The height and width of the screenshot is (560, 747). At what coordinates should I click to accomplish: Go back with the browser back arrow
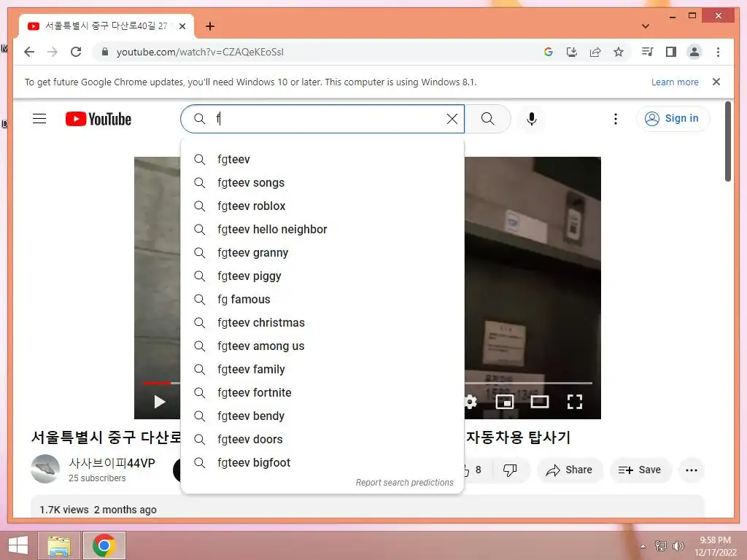click(29, 52)
